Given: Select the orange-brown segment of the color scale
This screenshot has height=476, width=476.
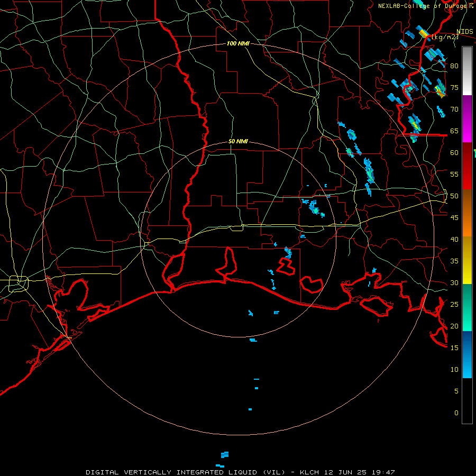Looking at the screenshot, I should [467, 213].
